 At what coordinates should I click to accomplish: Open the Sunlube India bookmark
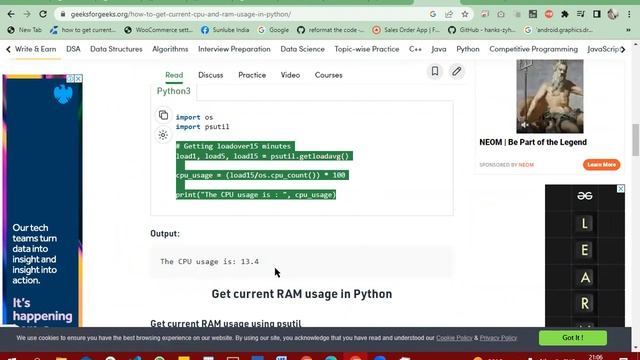click(225, 30)
